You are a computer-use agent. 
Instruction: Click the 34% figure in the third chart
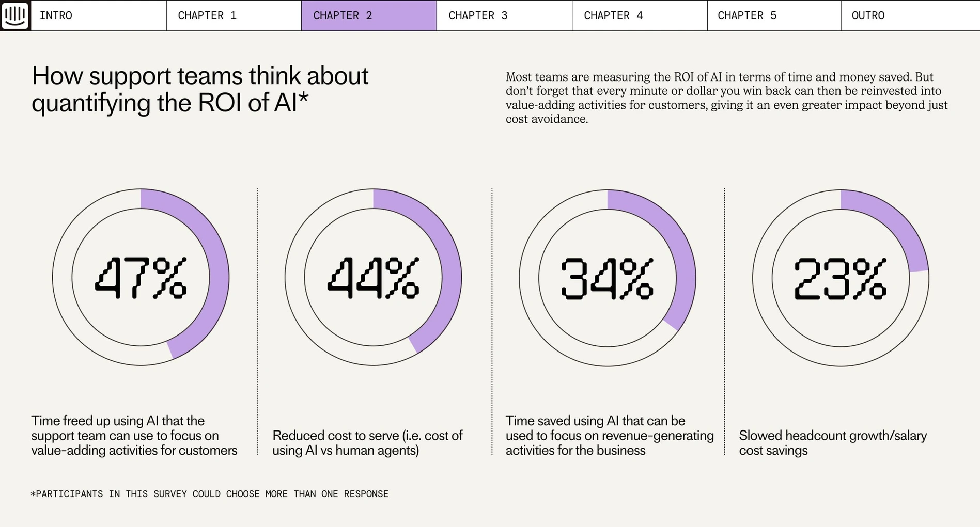(607, 279)
